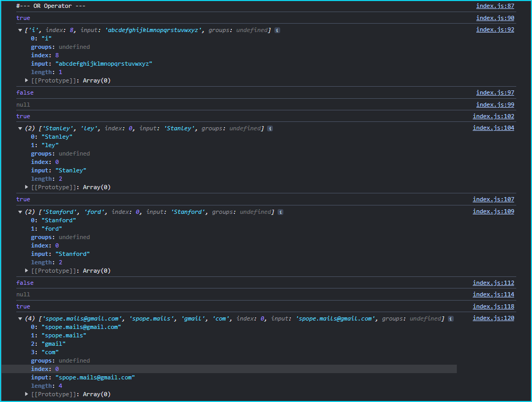Click the index.js:109 link

pyautogui.click(x=493, y=211)
